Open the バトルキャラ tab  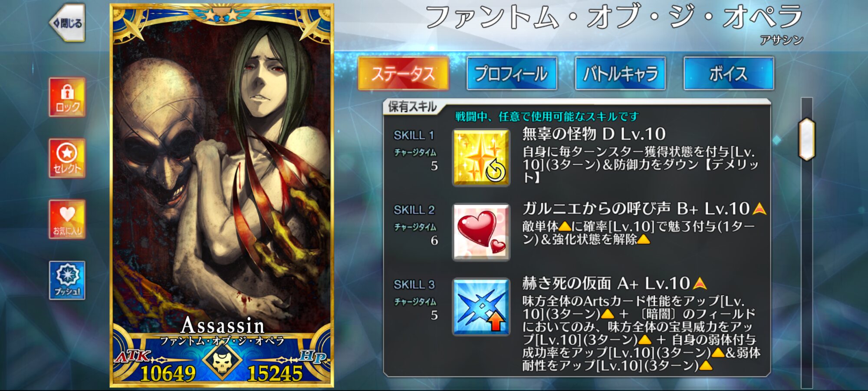coord(620,73)
